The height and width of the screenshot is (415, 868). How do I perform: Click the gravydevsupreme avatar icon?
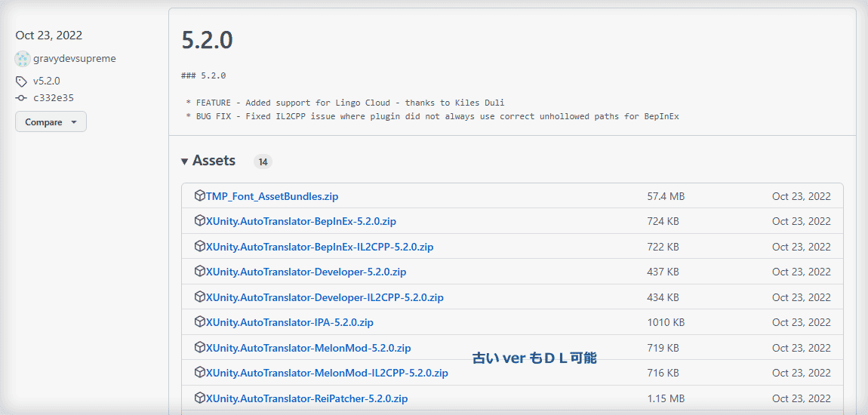click(23, 59)
